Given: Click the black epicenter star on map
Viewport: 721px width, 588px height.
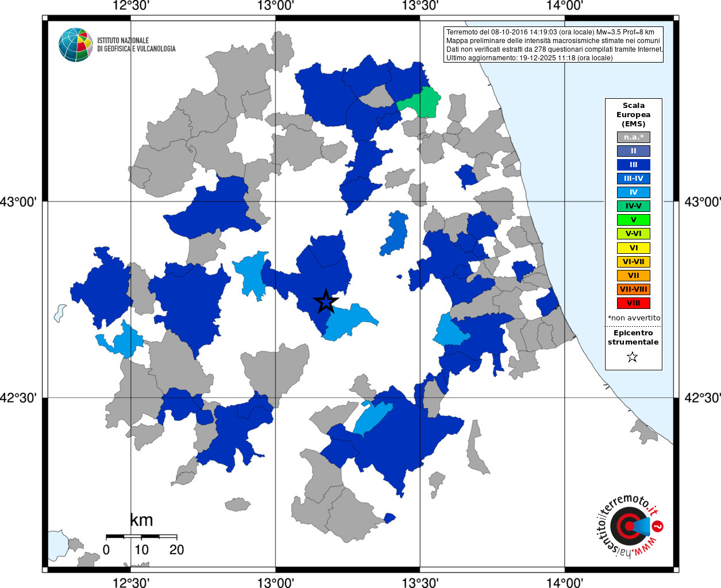Looking at the screenshot, I should coord(326,301).
